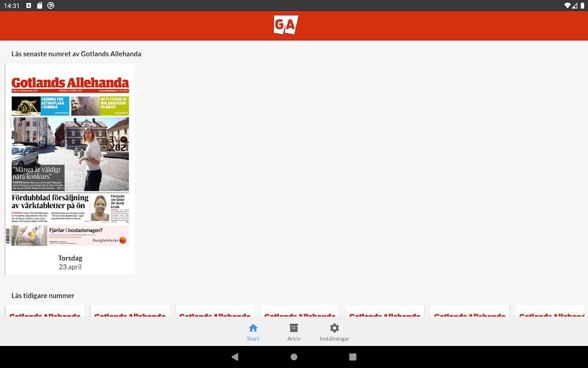
Task: Tap Android recent apps button
Action: coord(353,357)
